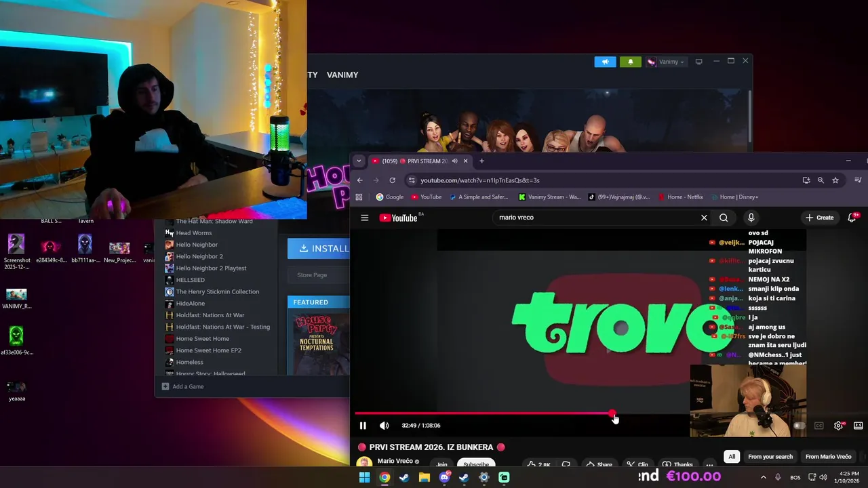Toggle autoplay switch in YouTube player
Image resolution: width=868 pixels, height=488 pixels.
800,426
